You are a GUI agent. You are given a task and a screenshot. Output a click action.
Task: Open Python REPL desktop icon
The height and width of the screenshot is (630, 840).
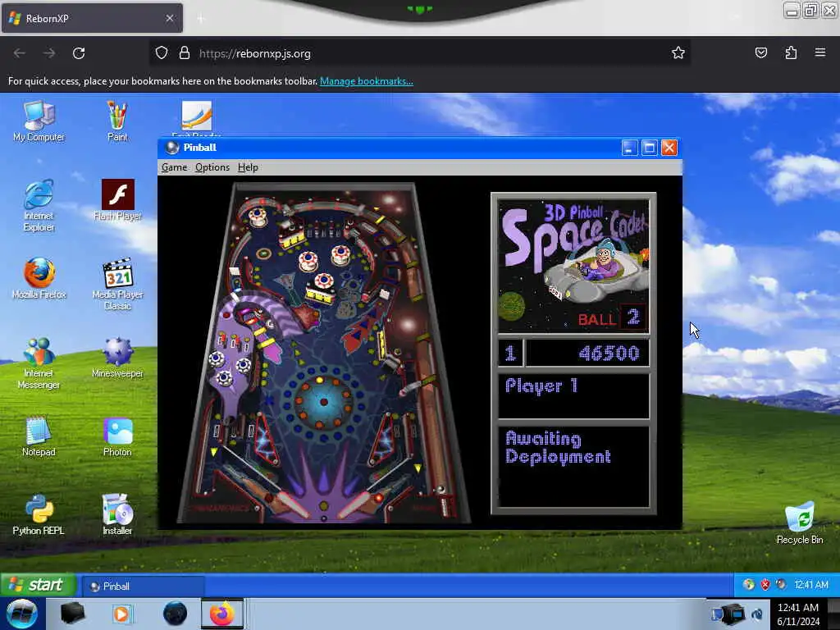click(39, 515)
